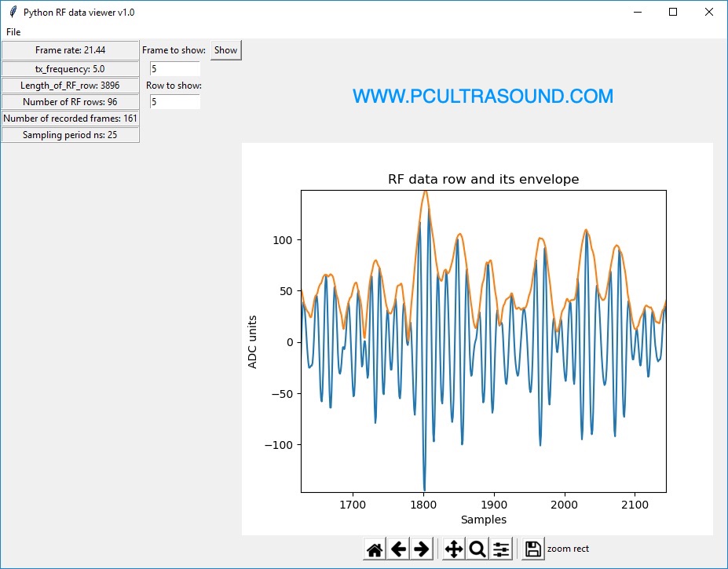This screenshot has height=569, width=728.
Task: Click Sampling period ns: 25 label
Action: [x=70, y=134]
